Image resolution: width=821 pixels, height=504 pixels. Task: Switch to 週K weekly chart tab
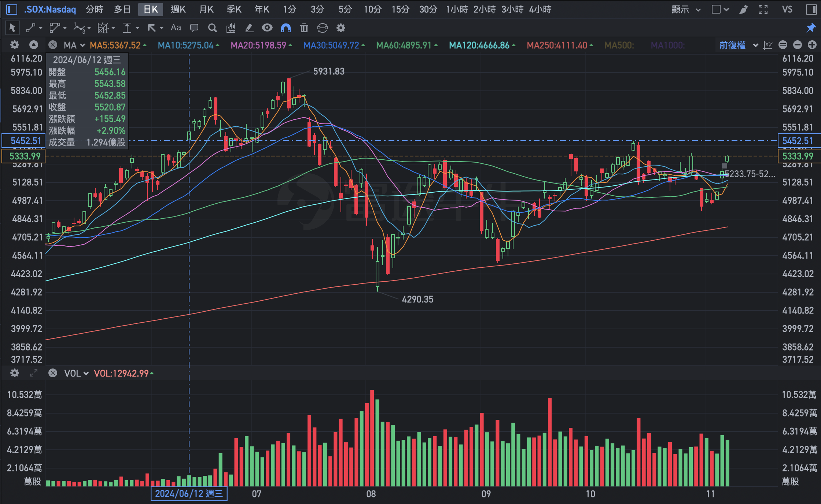178,10
